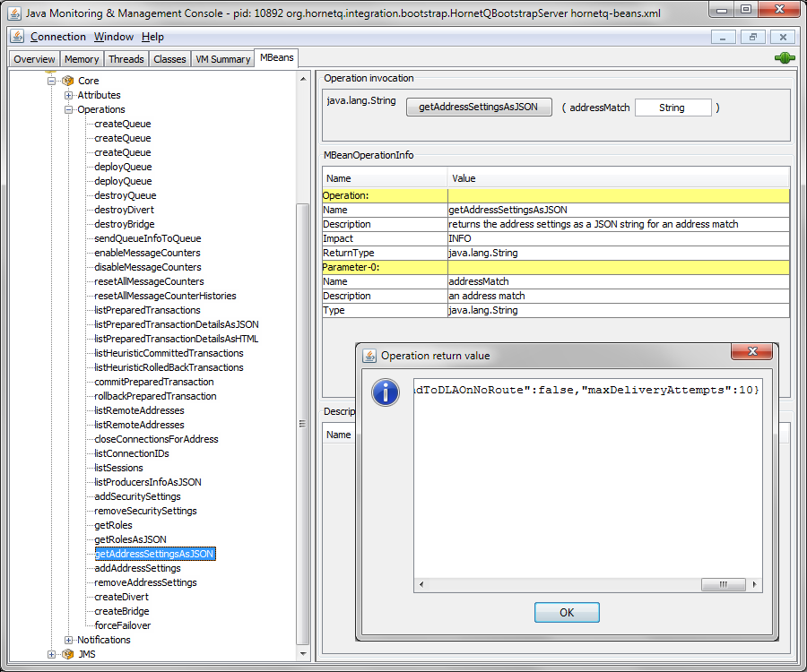Image resolution: width=807 pixels, height=672 pixels.
Task: Select the listSessions operation
Action: click(x=119, y=468)
